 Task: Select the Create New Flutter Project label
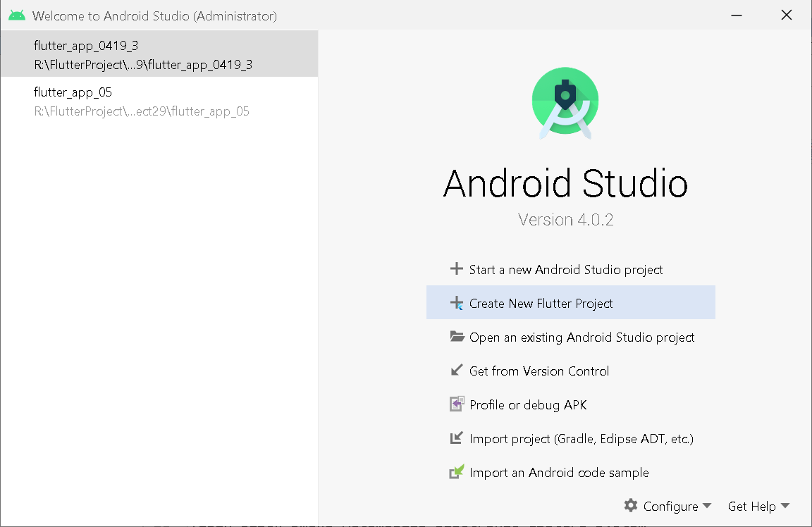(x=541, y=304)
